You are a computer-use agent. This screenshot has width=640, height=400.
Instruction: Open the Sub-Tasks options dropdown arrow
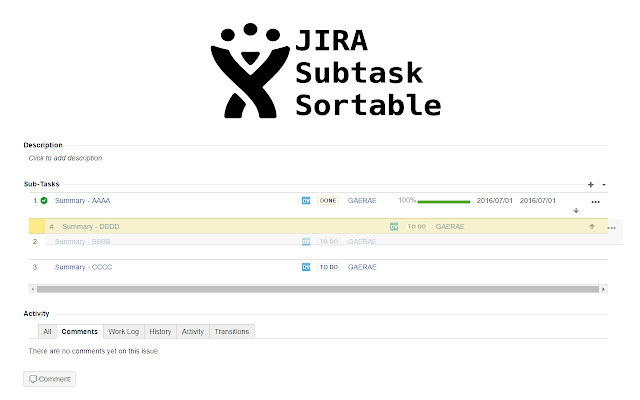coord(604,185)
